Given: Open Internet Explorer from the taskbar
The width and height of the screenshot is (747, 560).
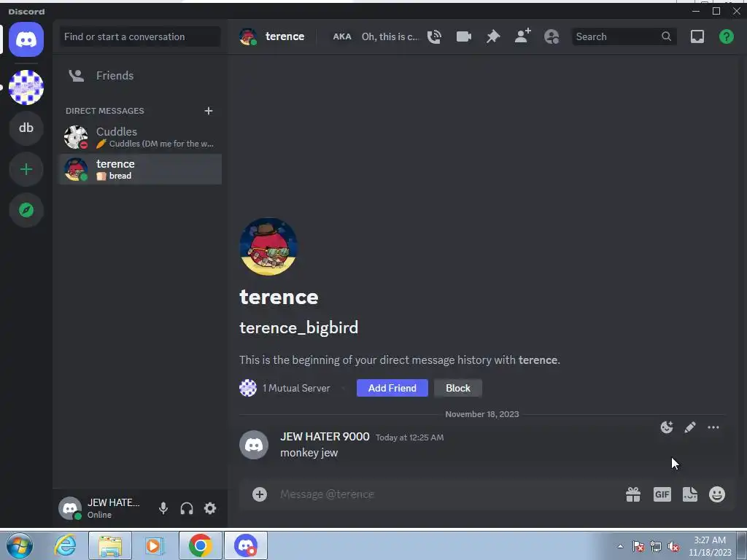Looking at the screenshot, I should tap(65, 545).
